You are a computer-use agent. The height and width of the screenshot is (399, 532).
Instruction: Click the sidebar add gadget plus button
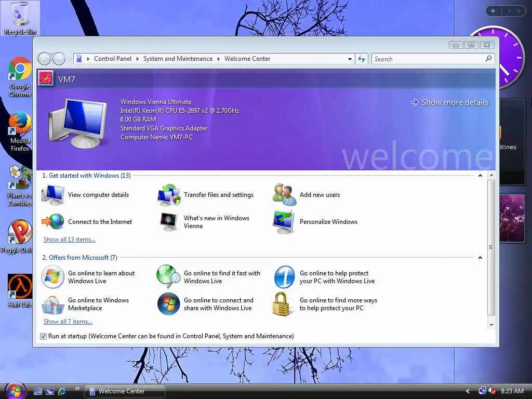click(493, 11)
